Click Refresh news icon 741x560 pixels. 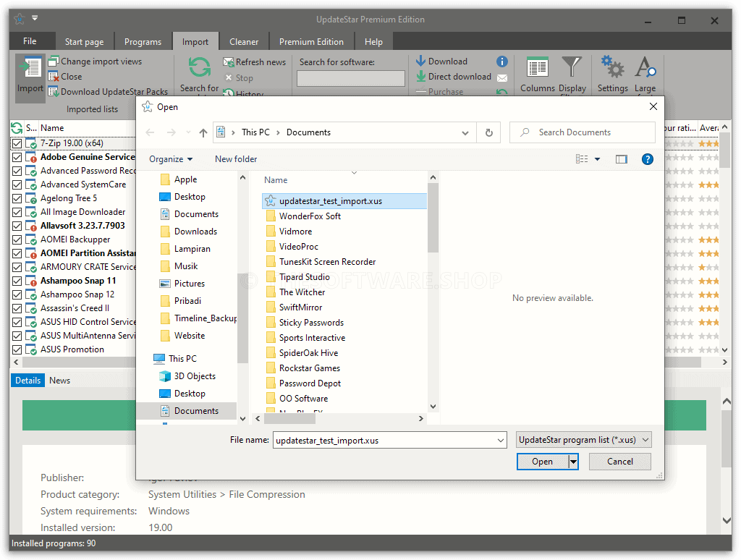click(228, 62)
